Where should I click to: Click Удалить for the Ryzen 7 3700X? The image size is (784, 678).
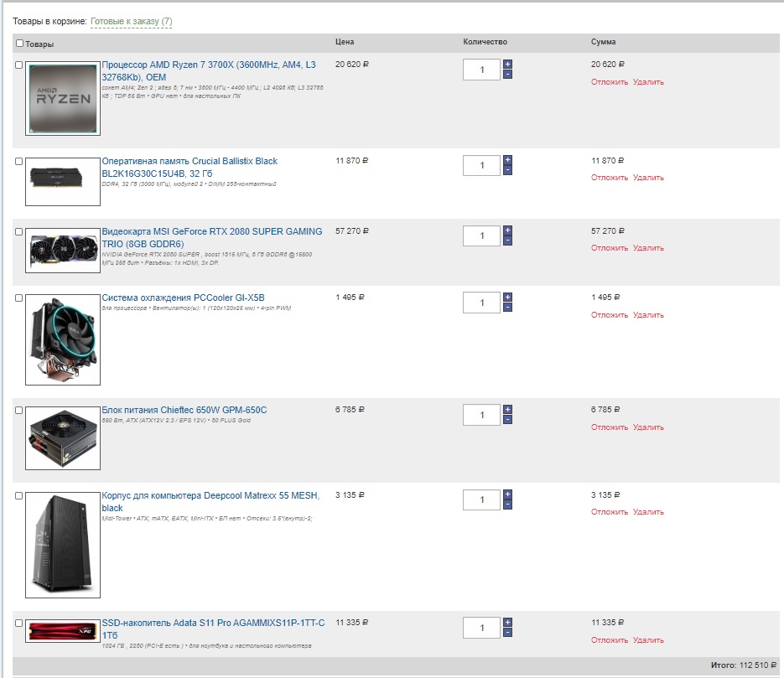[648, 82]
